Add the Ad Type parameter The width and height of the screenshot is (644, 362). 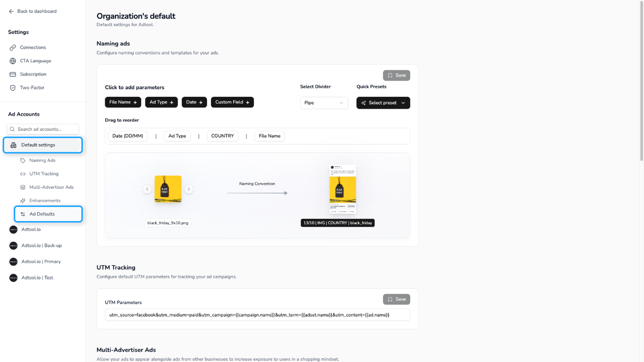pos(161,102)
